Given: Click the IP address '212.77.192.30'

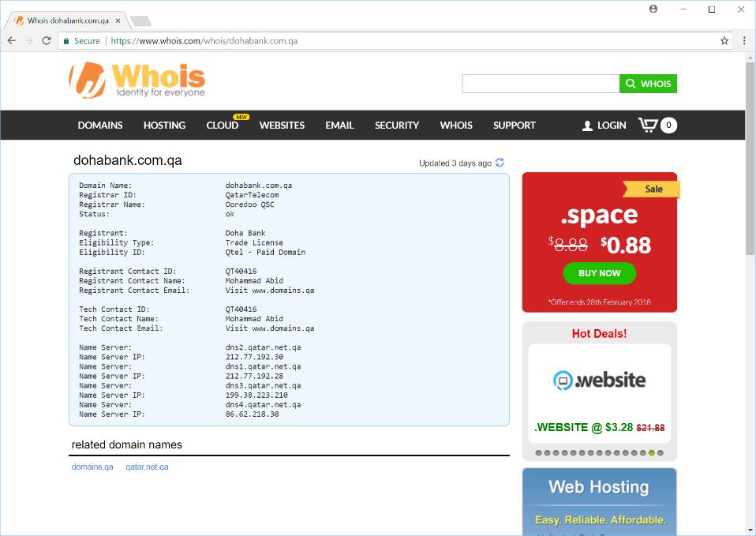Looking at the screenshot, I should 254,357.
